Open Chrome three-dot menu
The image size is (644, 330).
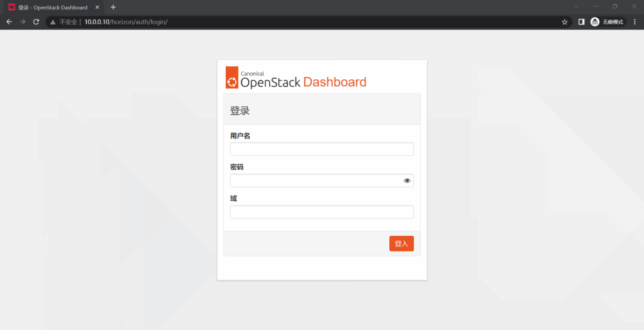point(635,22)
